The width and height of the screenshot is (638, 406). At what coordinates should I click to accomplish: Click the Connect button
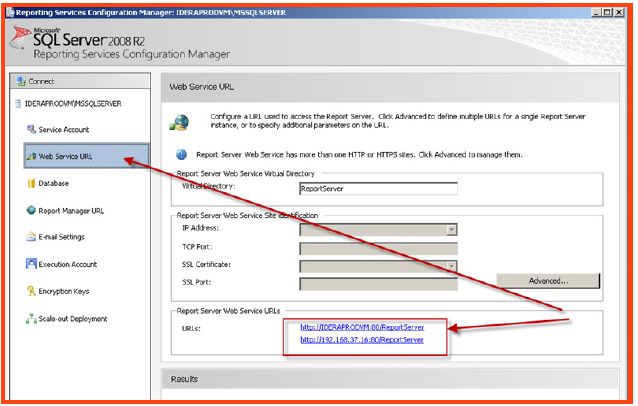click(x=80, y=81)
